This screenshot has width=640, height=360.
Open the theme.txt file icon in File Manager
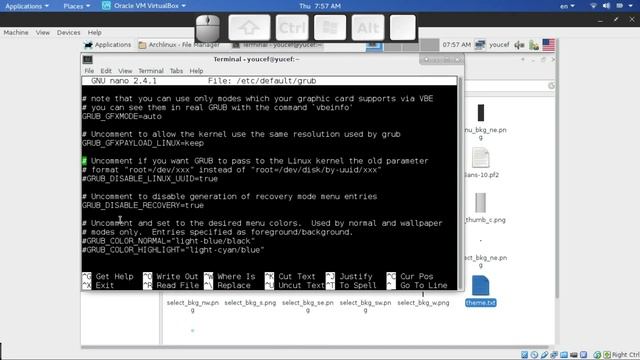tap(480, 285)
